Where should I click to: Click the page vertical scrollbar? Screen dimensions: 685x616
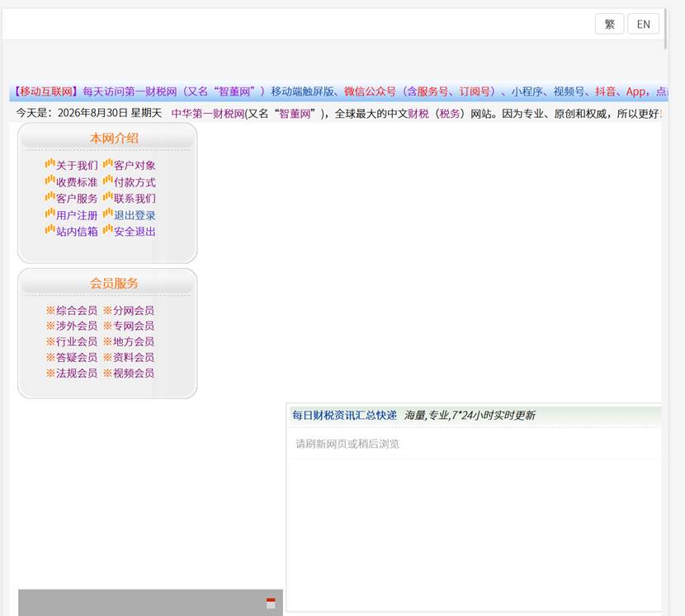coord(665,29)
